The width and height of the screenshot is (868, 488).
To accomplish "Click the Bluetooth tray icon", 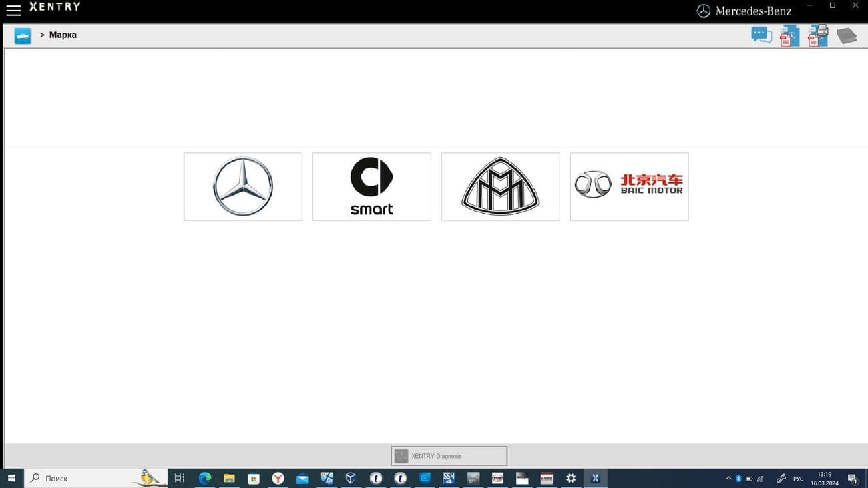I will [738, 479].
